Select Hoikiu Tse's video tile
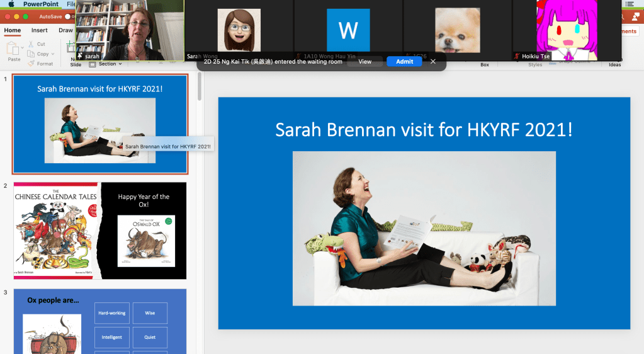 click(567, 30)
